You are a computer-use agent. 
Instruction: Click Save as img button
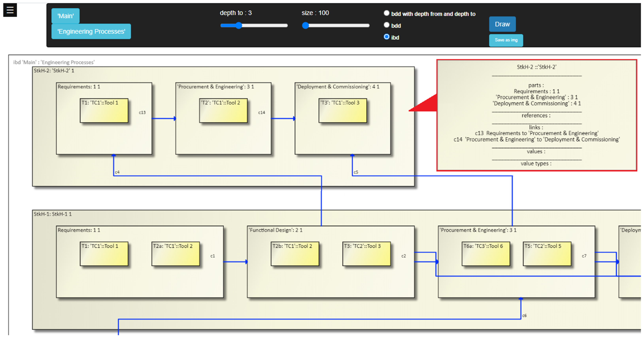point(506,40)
